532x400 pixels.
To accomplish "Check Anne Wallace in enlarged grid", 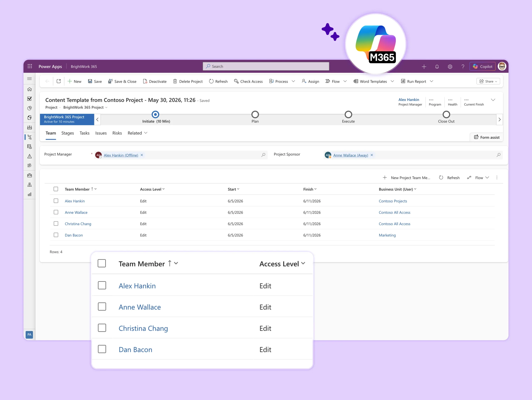I will 102,307.
